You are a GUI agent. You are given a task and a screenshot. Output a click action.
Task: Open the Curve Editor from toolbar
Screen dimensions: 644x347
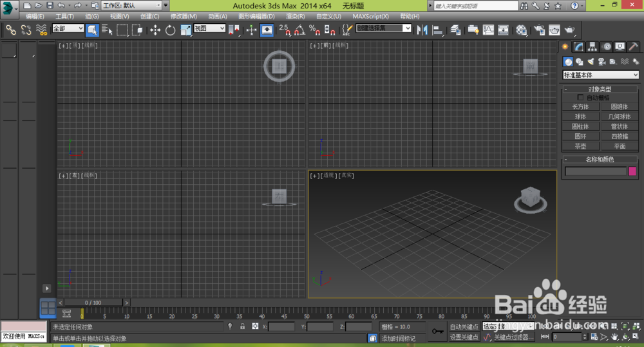(x=489, y=30)
